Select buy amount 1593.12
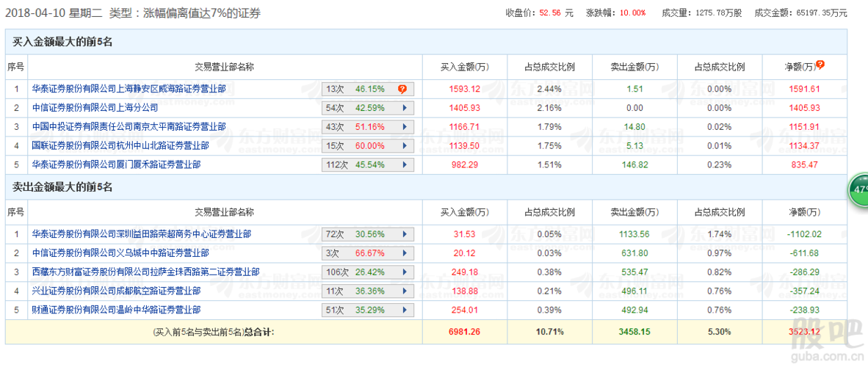868x367 pixels. 464,89
